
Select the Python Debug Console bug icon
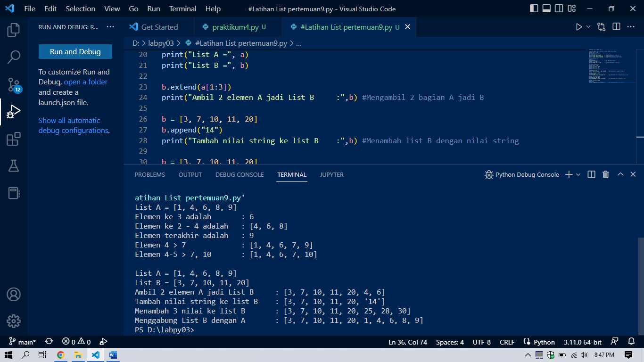click(488, 174)
